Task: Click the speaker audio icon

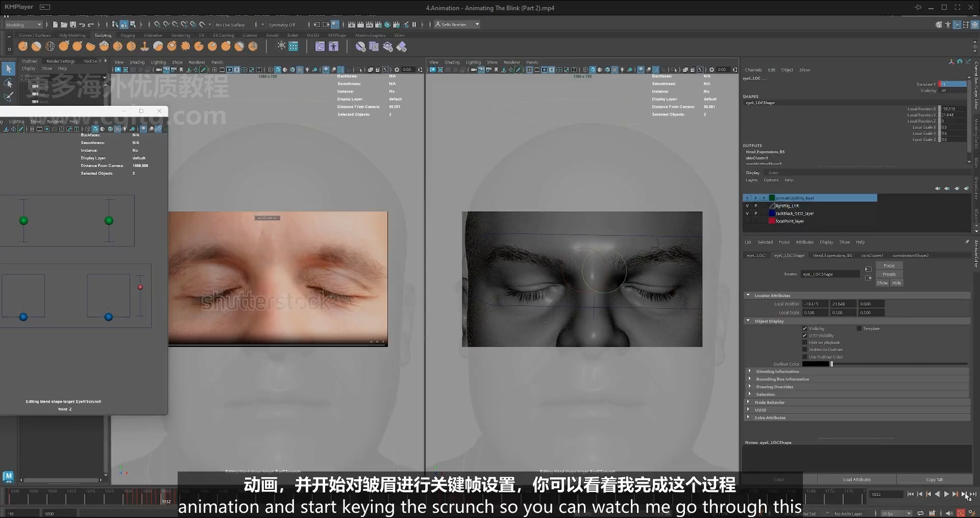Action: pos(948,513)
